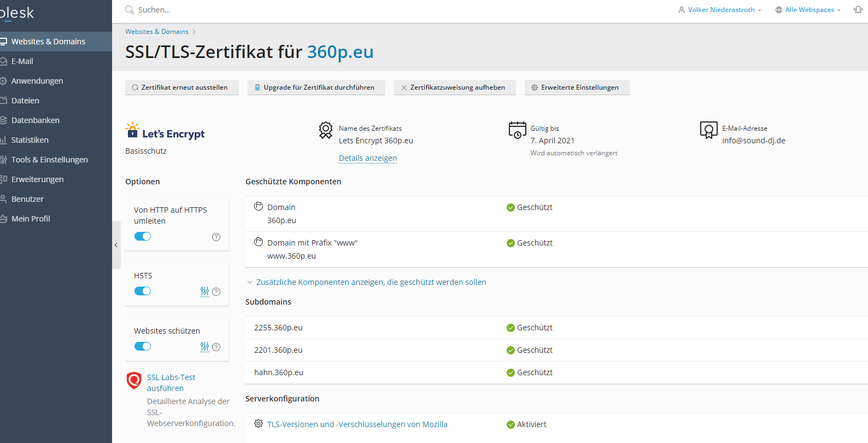Click help icon for Websites schützen
The width and height of the screenshot is (868, 443).
point(216,347)
